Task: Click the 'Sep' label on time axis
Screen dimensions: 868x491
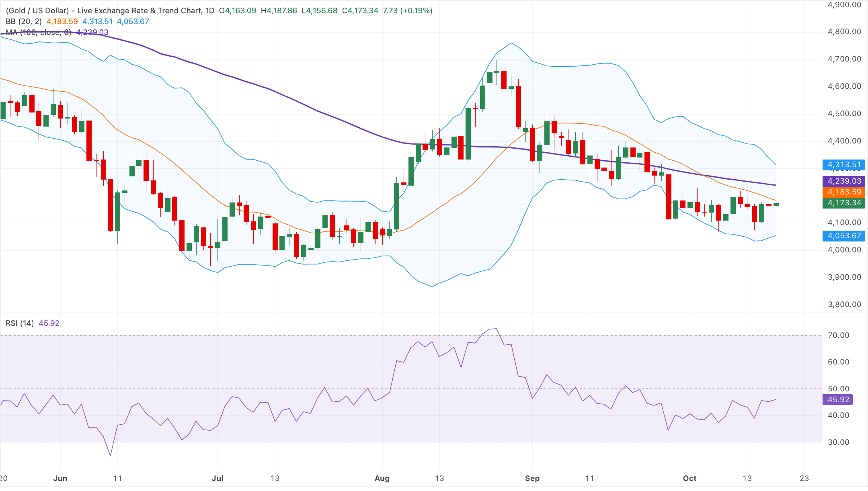Action: point(532,478)
